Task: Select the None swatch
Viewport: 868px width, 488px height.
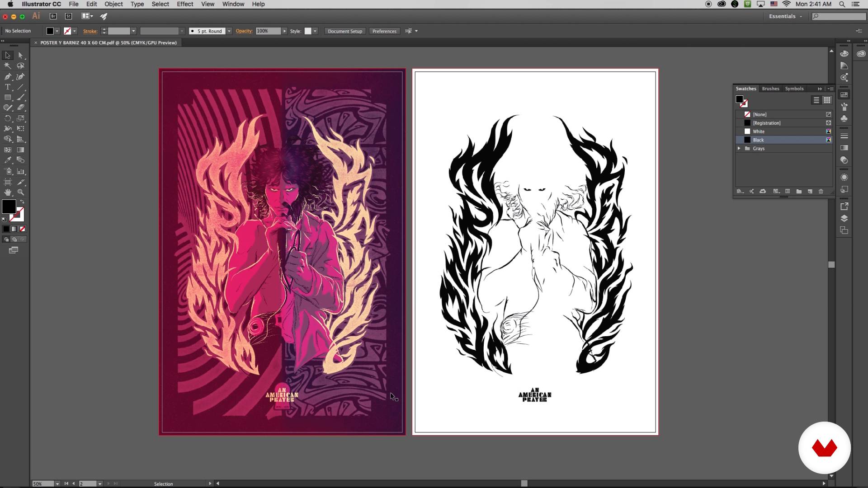Action: (784, 114)
